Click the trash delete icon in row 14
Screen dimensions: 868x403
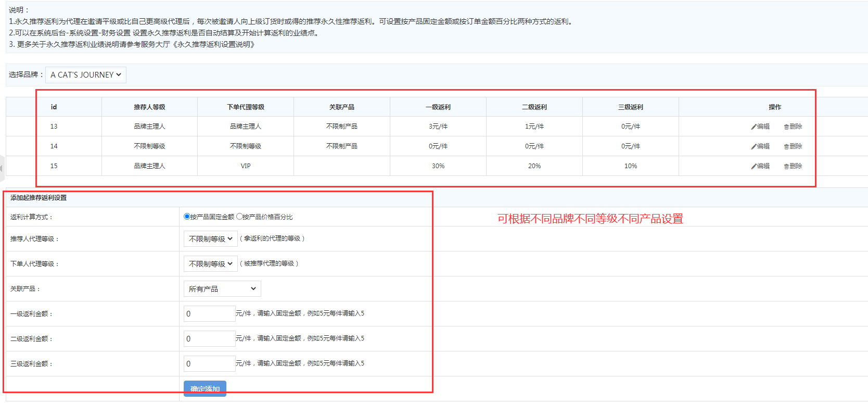click(786, 146)
